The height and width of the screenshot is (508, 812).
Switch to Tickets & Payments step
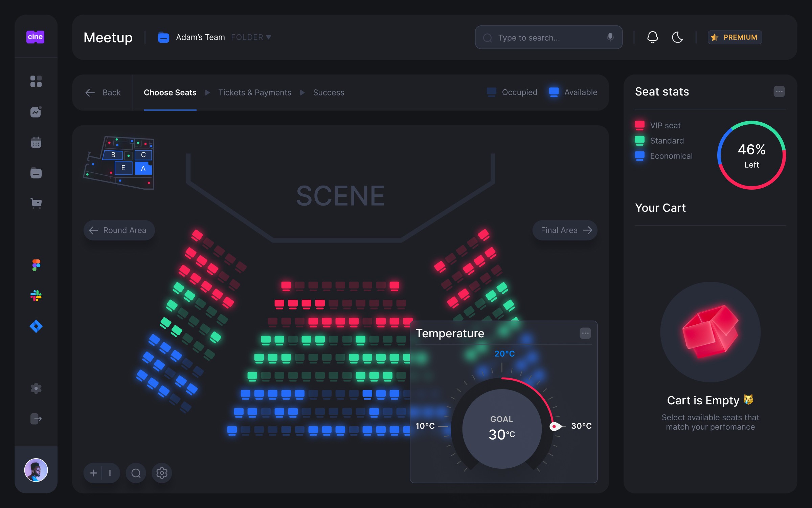(x=254, y=92)
